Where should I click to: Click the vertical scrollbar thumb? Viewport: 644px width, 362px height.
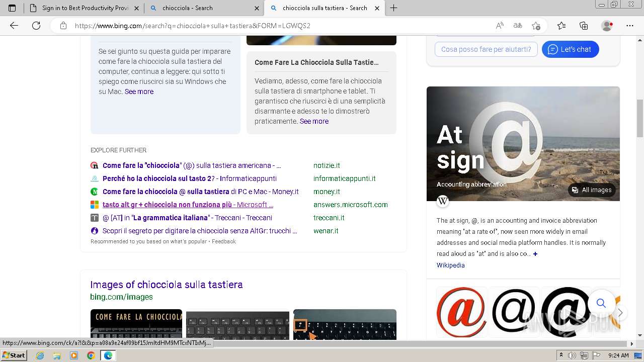[x=640, y=118]
